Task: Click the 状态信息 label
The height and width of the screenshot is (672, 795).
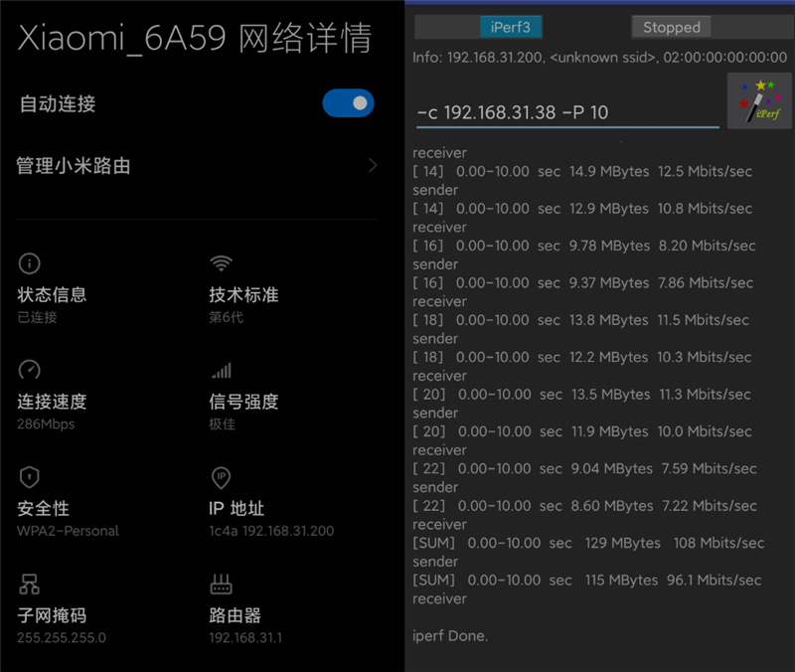Action: coord(52,294)
